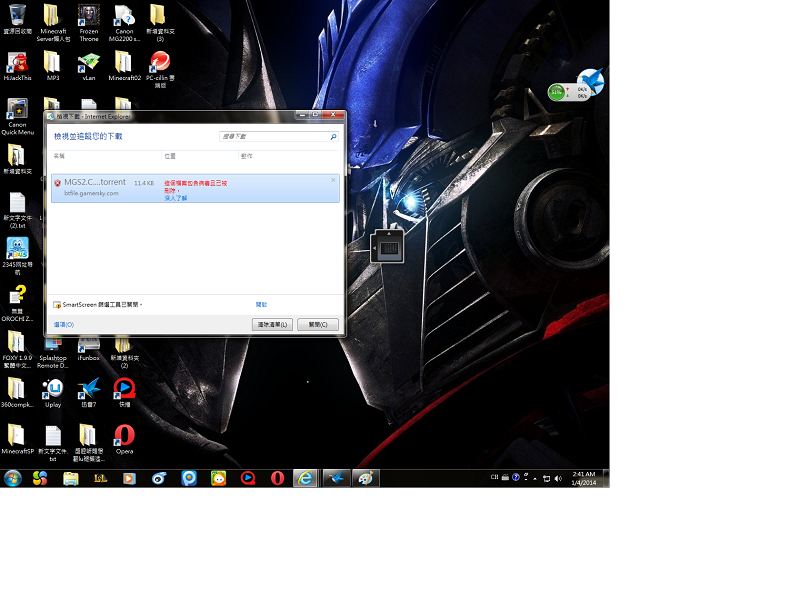
Task: Launch the 快播 player desktop shortcut
Action: [124, 392]
